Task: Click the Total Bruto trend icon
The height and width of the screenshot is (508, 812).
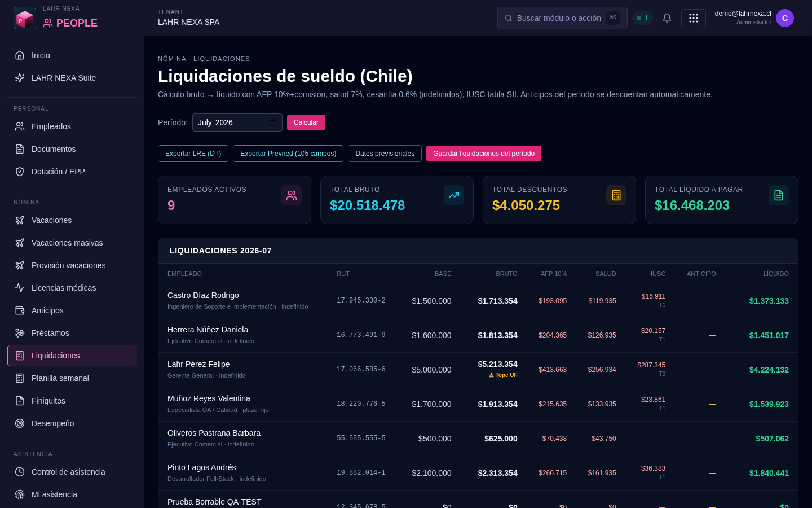Action: 454,195
